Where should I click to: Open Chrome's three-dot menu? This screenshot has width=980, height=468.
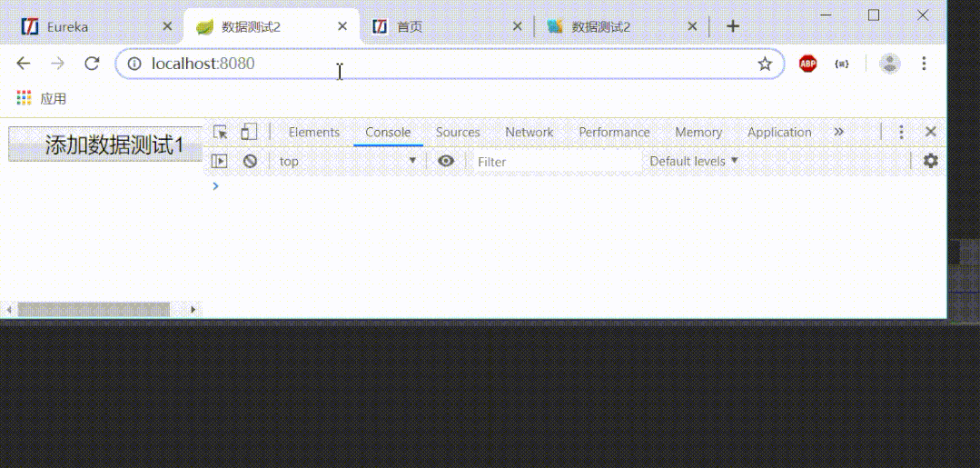click(x=924, y=64)
